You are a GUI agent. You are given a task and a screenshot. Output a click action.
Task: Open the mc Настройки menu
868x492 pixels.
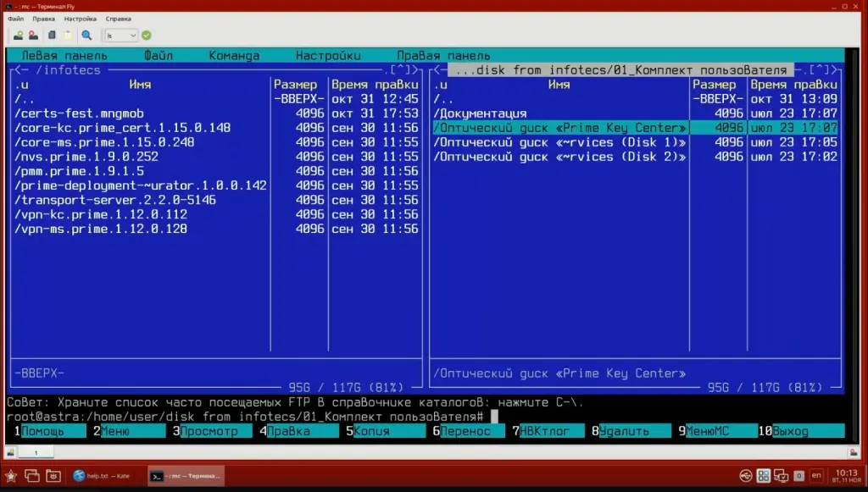328,56
